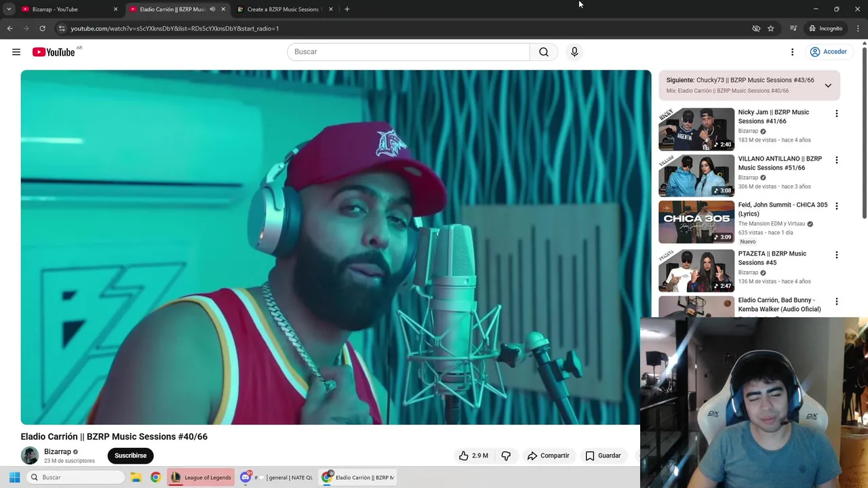Collapse the mix playlist panel chevron

828,85
